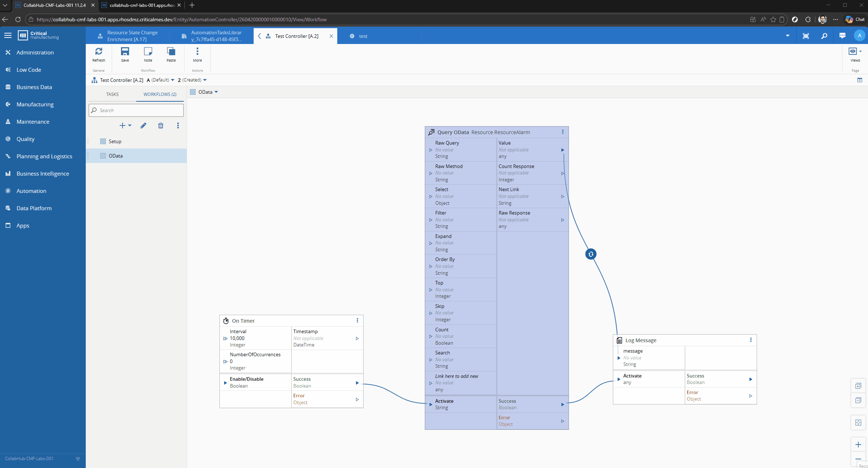Screen dimensions: 868x468
Task: Click the workflow search field
Action: click(136, 110)
